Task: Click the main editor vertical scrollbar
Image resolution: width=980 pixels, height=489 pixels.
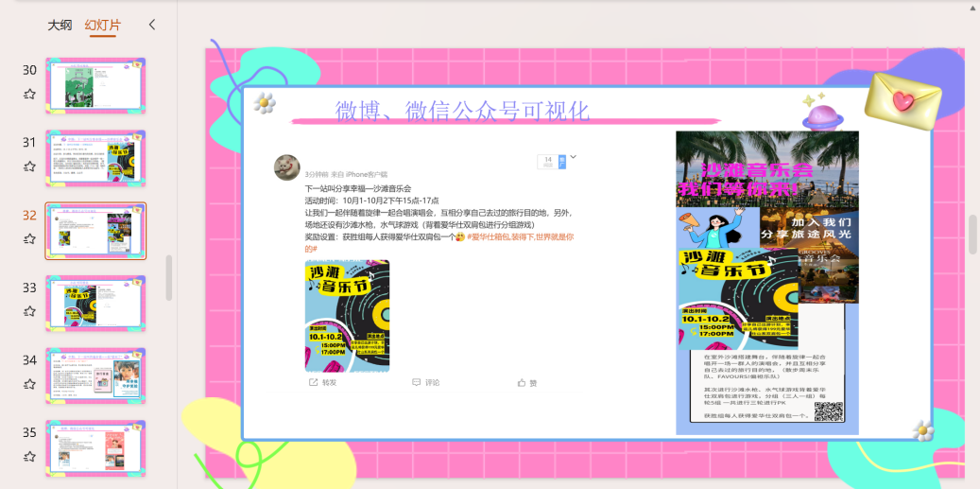Action: pos(972,234)
